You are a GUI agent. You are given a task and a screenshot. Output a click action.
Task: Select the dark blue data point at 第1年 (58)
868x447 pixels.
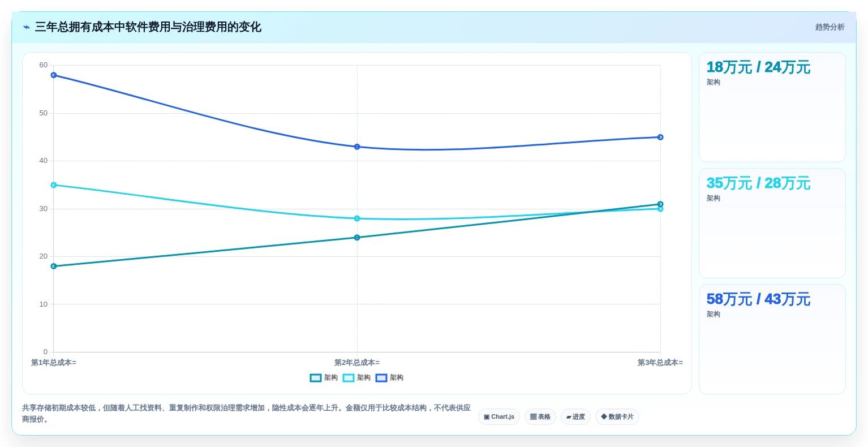click(x=54, y=75)
